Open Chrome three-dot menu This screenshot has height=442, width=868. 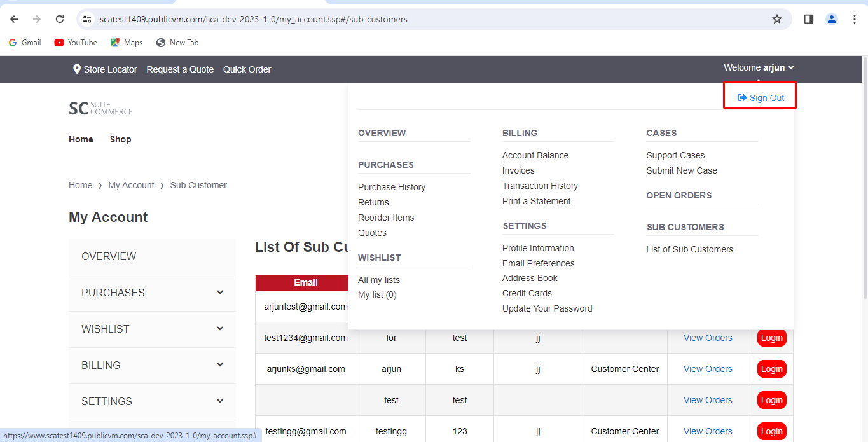click(854, 19)
